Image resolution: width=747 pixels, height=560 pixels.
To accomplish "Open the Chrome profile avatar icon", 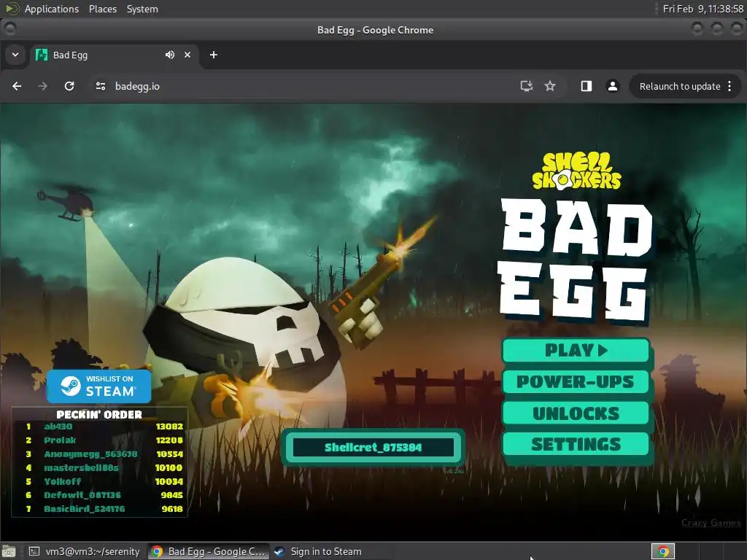I will (613, 86).
